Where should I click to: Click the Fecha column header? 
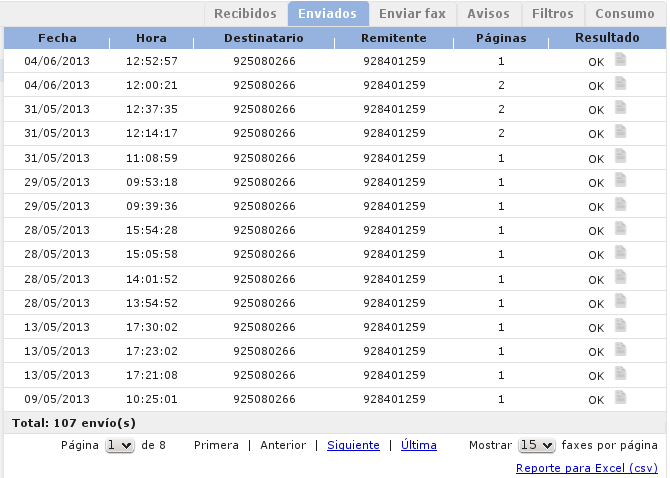point(57,38)
